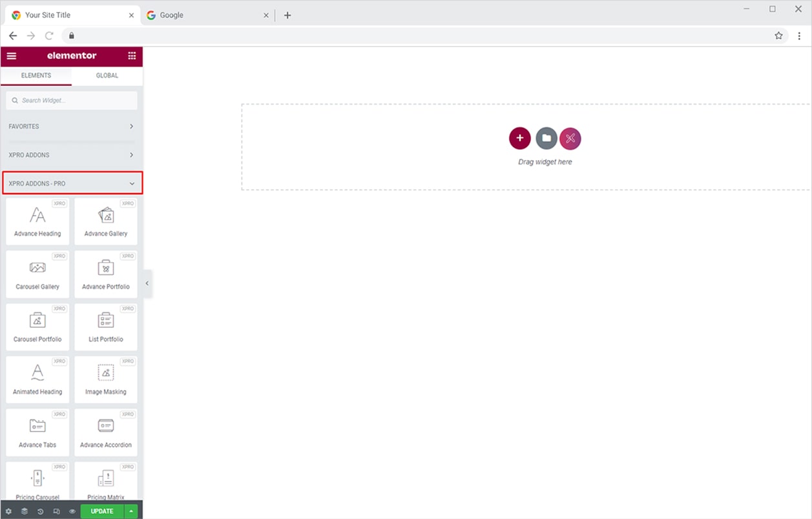Select the Advance Accordion widget

click(x=106, y=432)
